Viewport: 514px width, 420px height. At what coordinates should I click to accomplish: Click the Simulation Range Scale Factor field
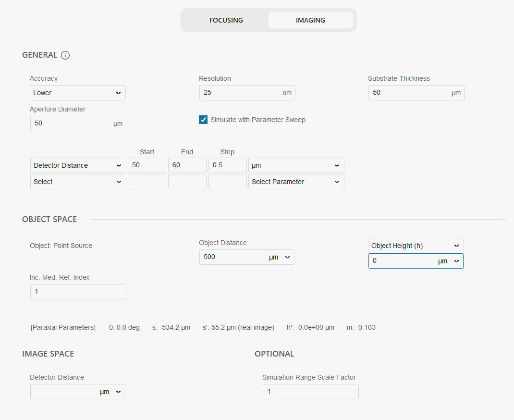tap(310, 392)
